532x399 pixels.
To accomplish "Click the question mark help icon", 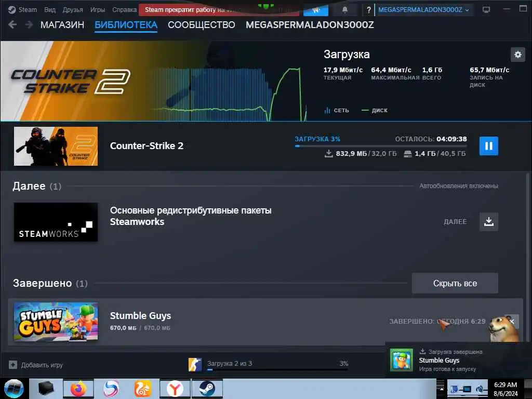I will pos(368,10).
